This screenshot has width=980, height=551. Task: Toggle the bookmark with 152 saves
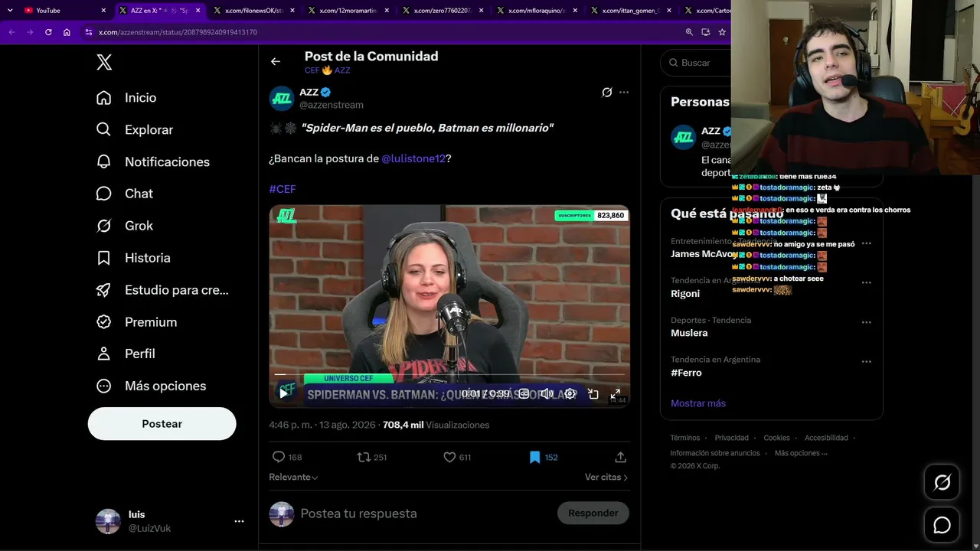[544, 457]
